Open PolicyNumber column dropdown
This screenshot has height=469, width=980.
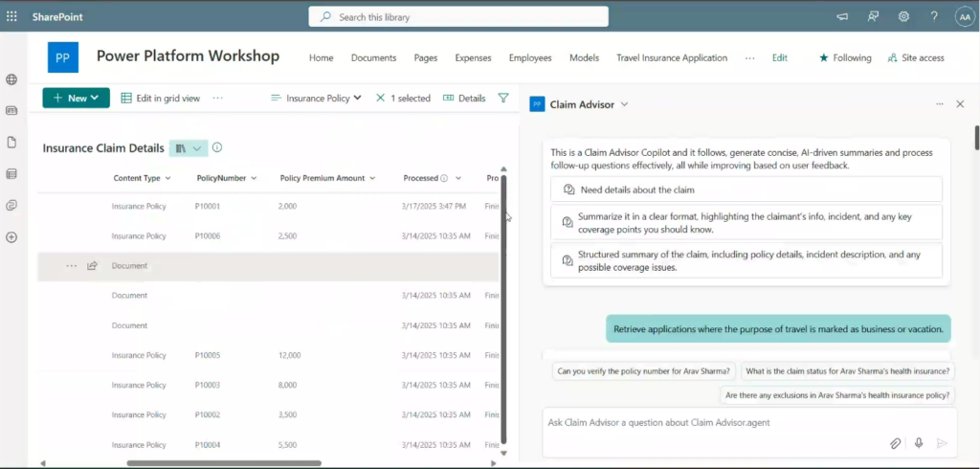[254, 178]
